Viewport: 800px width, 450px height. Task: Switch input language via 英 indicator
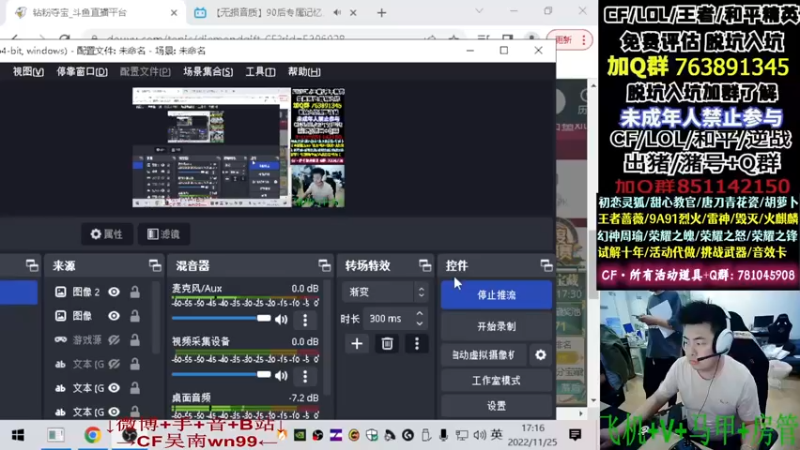(x=496, y=435)
